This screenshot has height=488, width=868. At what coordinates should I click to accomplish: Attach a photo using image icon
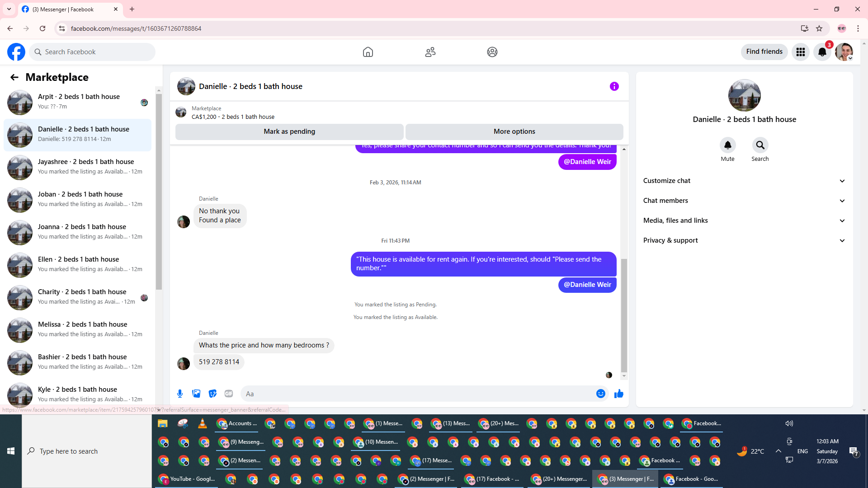click(196, 394)
